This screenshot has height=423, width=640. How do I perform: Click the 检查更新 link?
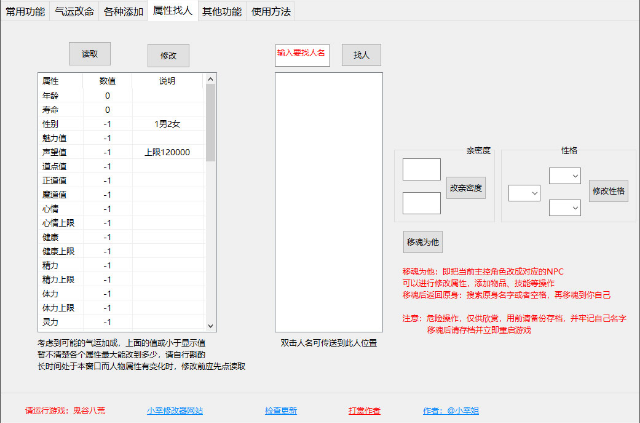(x=281, y=410)
